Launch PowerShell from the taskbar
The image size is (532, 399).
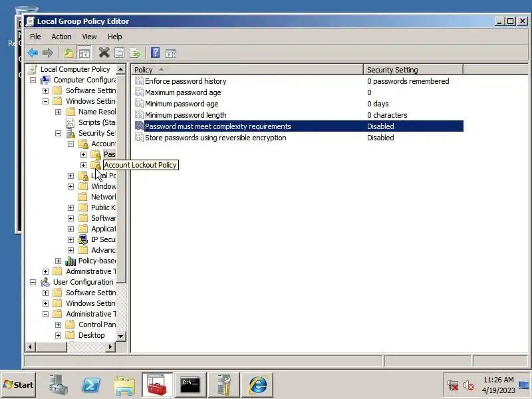[91, 385]
